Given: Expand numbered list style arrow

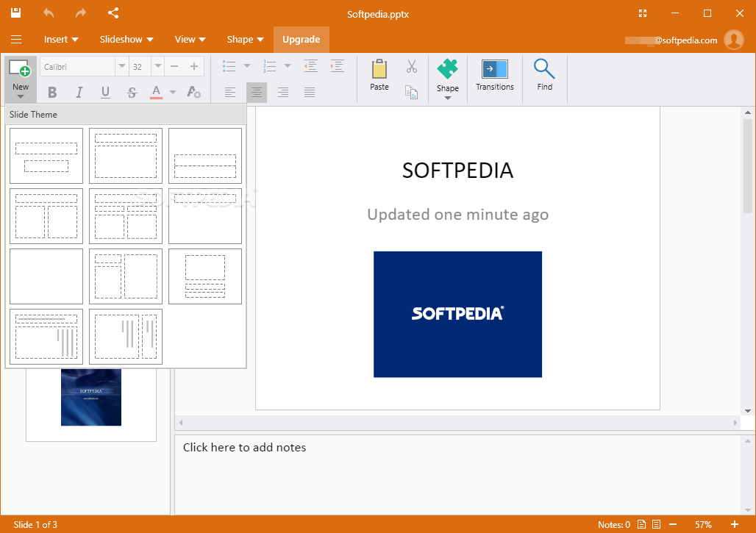Looking at the screenshot, I should coord(288,66).
